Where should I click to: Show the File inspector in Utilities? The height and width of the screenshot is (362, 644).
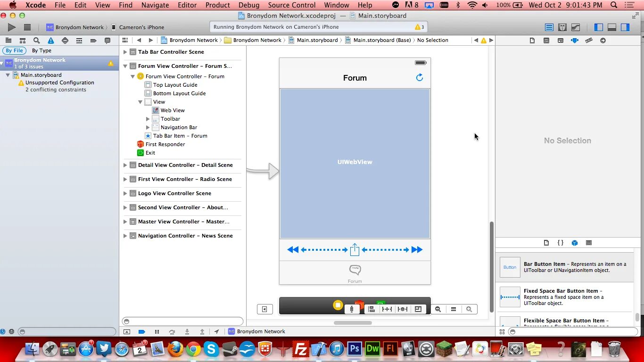coord(532,41)
